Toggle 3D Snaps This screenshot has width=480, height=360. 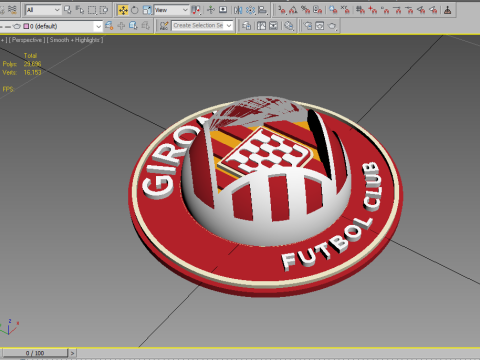tap(282, 10)
